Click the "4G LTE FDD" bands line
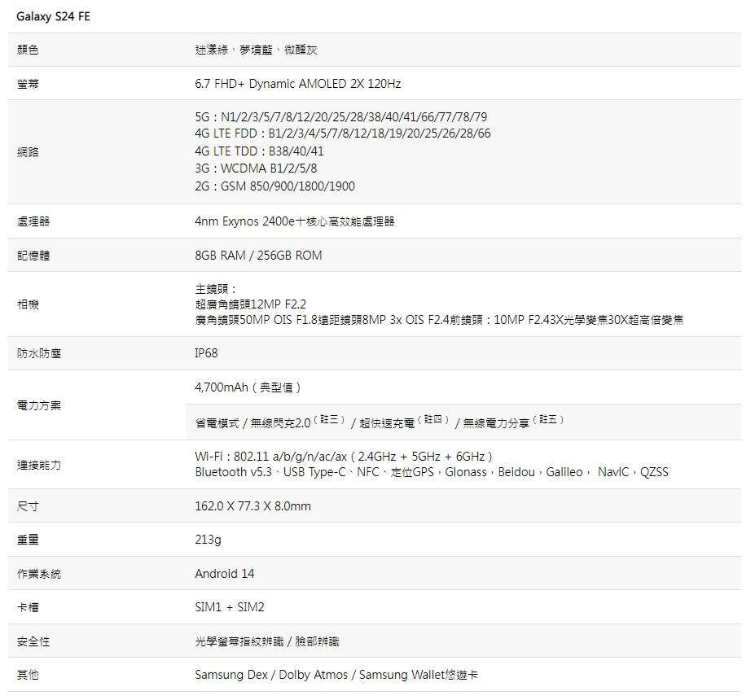This screenshot has width=755, height=700. click(343, 133)
